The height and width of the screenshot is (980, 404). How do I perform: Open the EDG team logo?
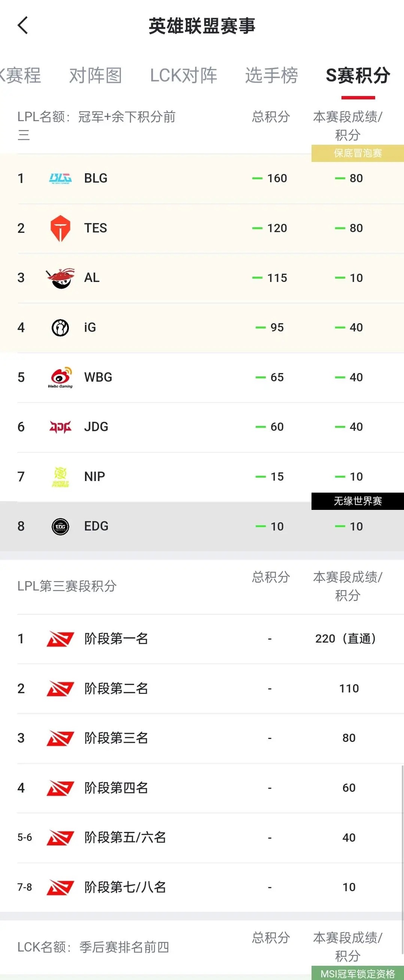click(x=60, y=526)
